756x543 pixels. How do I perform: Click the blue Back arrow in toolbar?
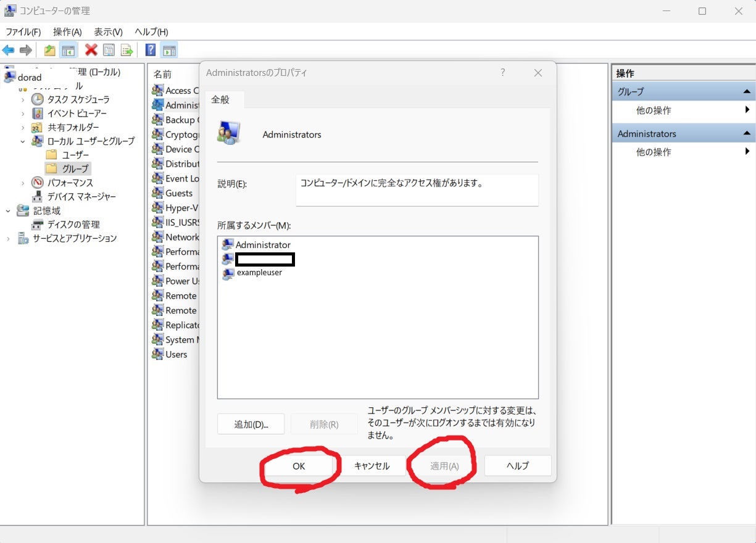click(8, 51)
